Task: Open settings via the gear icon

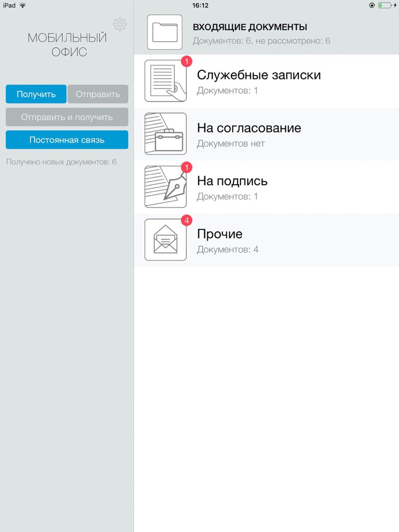Action: 120,25
